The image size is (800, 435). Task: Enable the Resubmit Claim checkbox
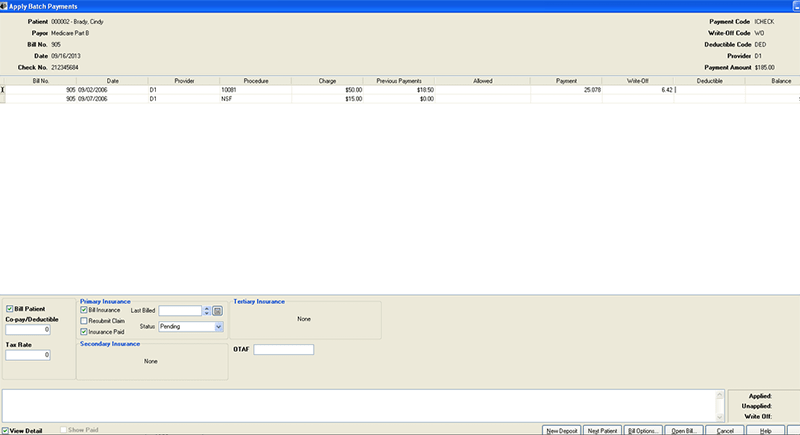tap(84, 321)
